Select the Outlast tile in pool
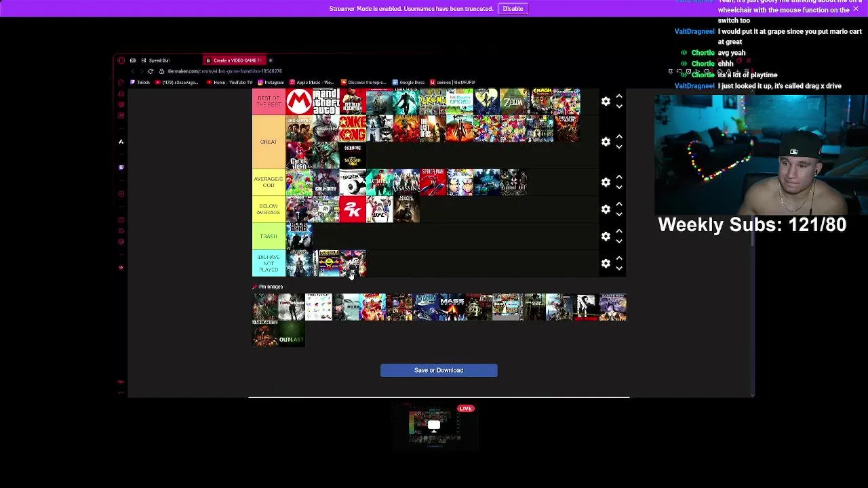This screenshot has height=488, width=868. click(x=292, y=333)
